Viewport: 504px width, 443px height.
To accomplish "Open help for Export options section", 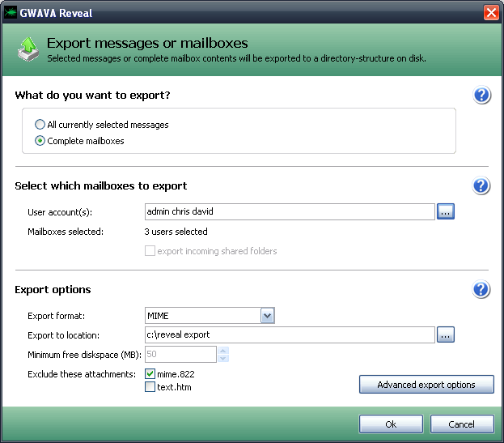I will click(481, 289).
